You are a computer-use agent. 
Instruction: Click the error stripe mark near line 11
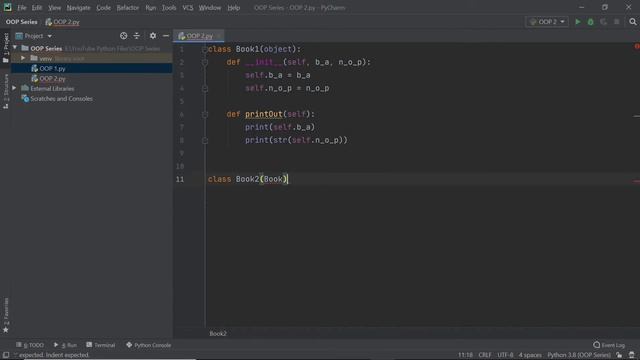pos(636,181)
